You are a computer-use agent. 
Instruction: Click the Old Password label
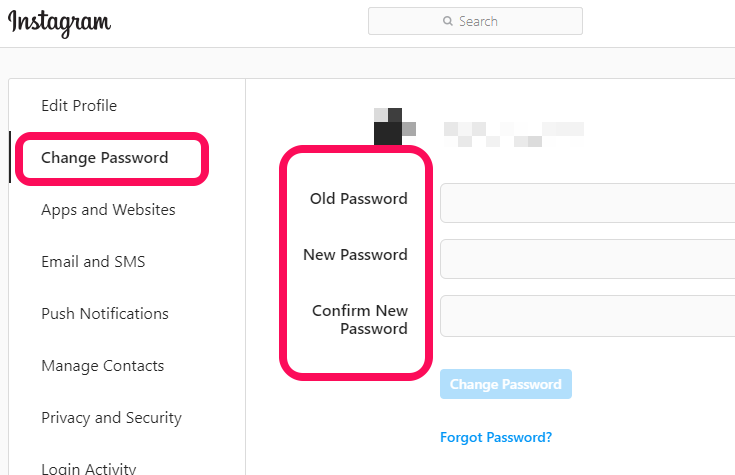(x=359, y=199)
